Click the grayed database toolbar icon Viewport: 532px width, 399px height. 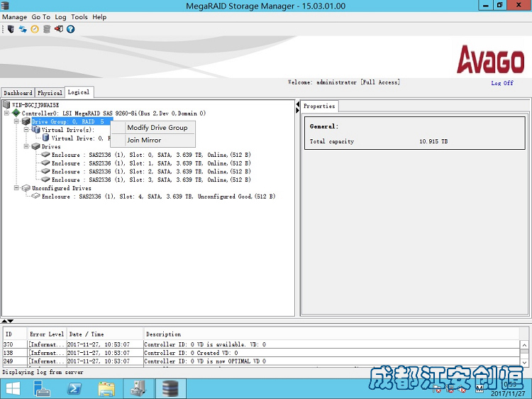[47, 29]
